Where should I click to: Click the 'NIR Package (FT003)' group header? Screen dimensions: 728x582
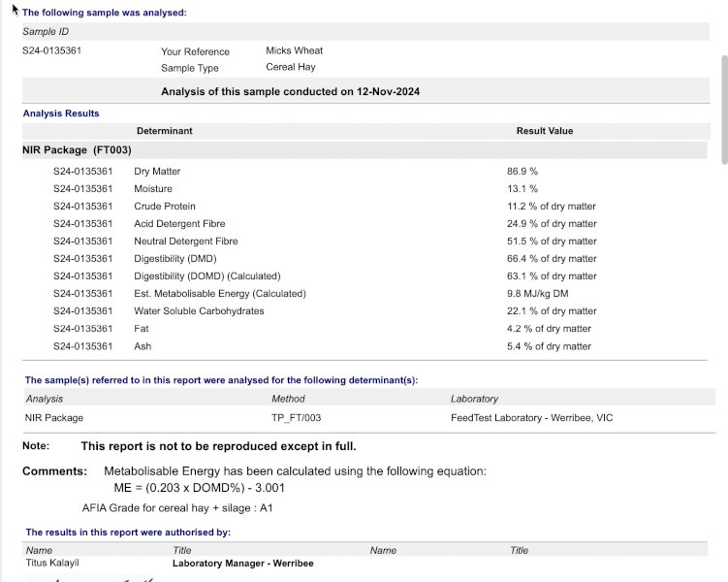tap(77, 150)
